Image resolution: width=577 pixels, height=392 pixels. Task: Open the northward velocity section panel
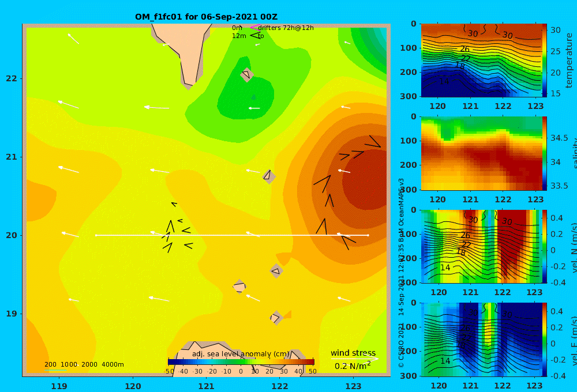tap(481, 246)
